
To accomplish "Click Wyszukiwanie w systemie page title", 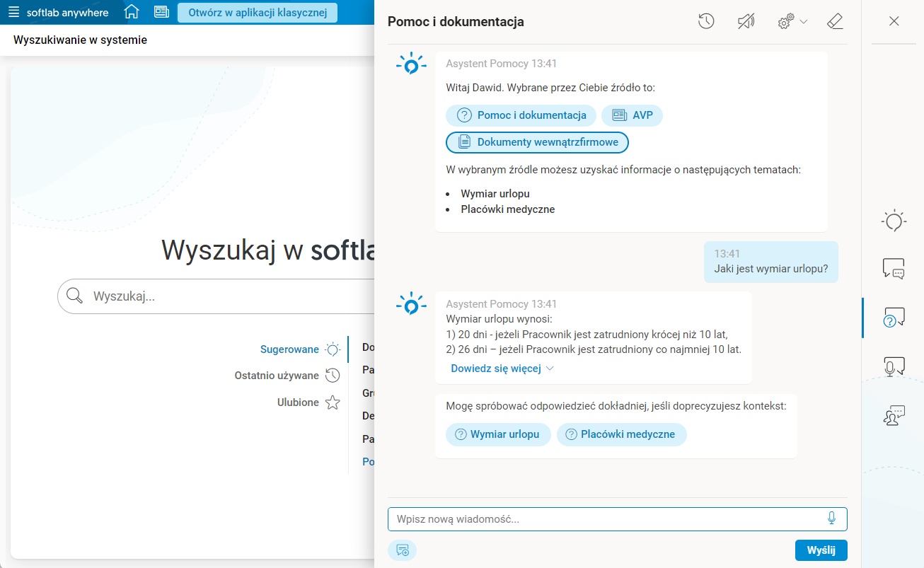I will 80,40.
